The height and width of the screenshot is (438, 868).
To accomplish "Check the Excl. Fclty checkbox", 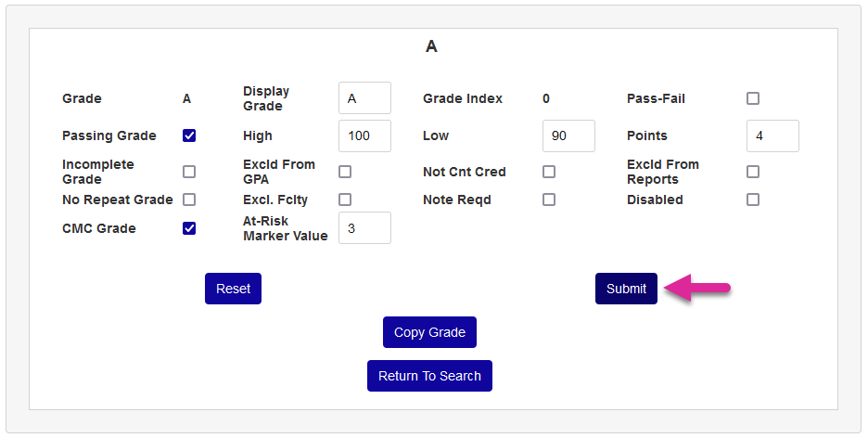I will pos(345,200).
